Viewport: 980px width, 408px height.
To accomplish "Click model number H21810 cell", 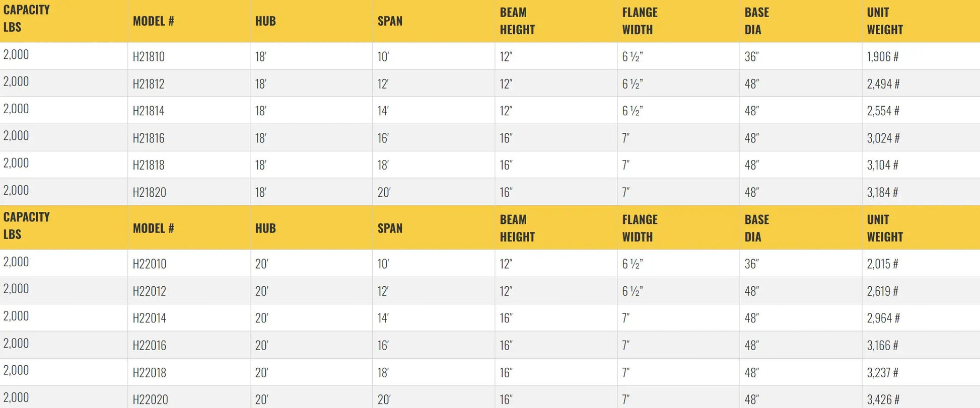I will [x=149, y=56].
